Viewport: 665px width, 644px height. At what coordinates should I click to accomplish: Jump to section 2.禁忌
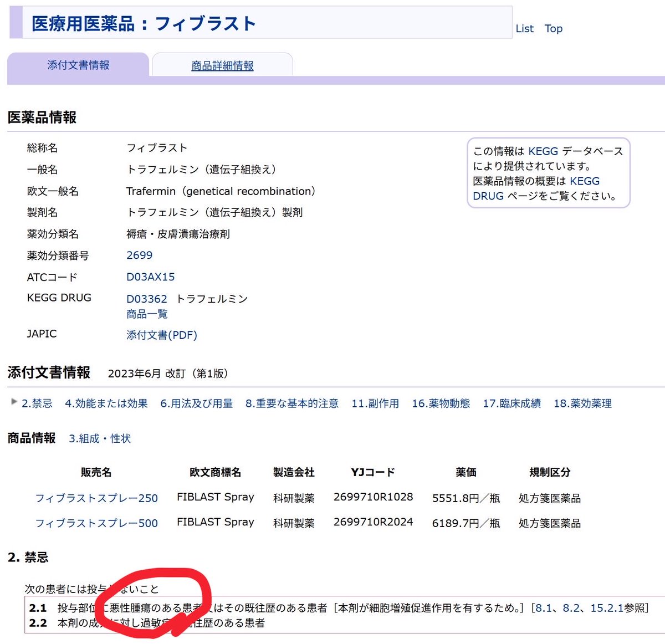(x=37, y=403)
